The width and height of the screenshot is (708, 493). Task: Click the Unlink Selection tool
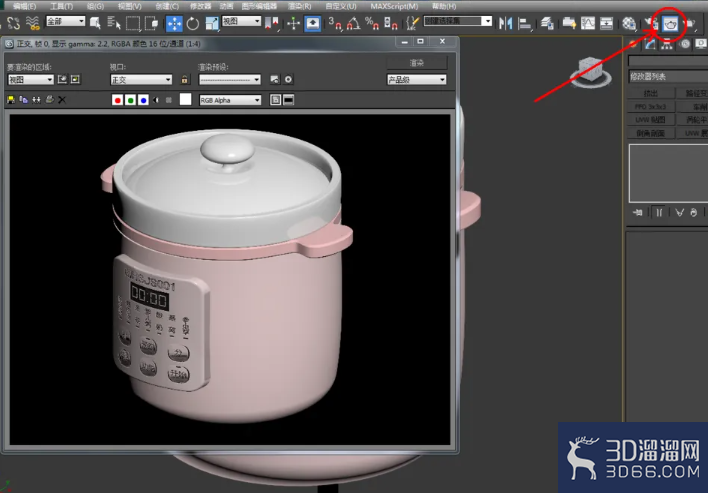point(14,23)
